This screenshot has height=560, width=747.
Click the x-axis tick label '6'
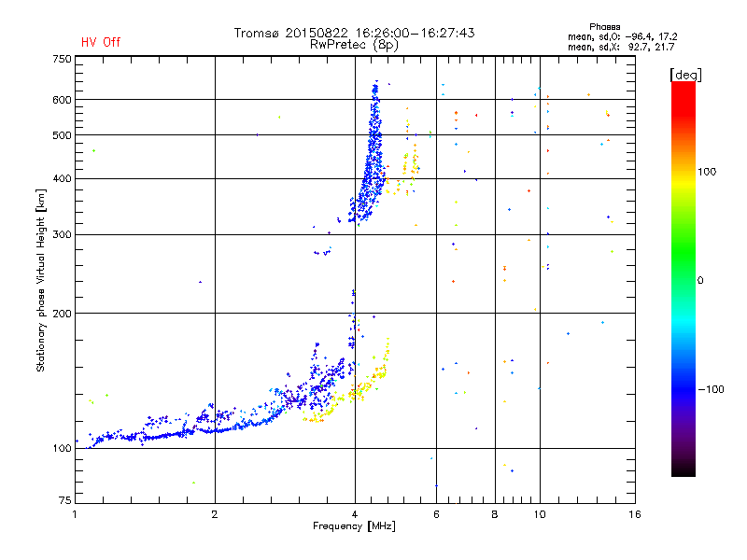click(x=436, y=514)
